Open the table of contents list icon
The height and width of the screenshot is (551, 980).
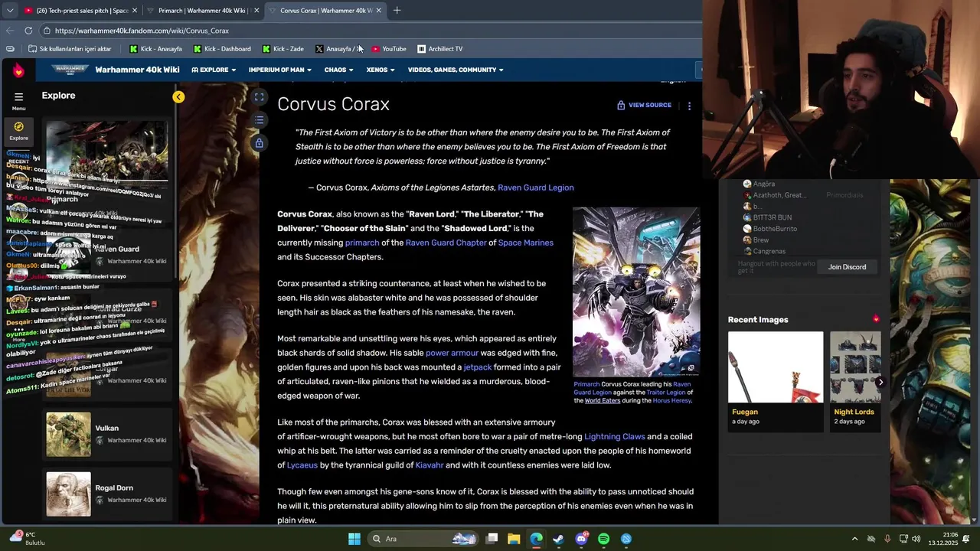pyautogui.click(x=260, y=120)
